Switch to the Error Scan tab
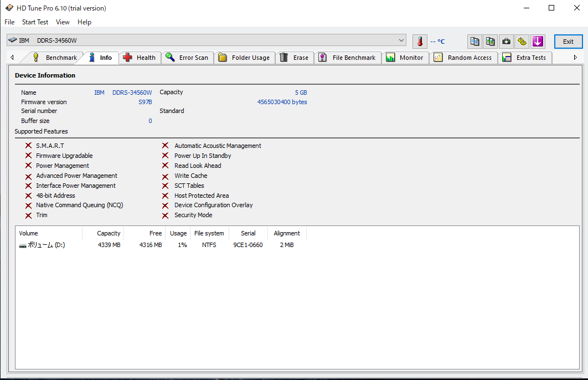Viewport: 588px width, 380px height. click(187, 58)
